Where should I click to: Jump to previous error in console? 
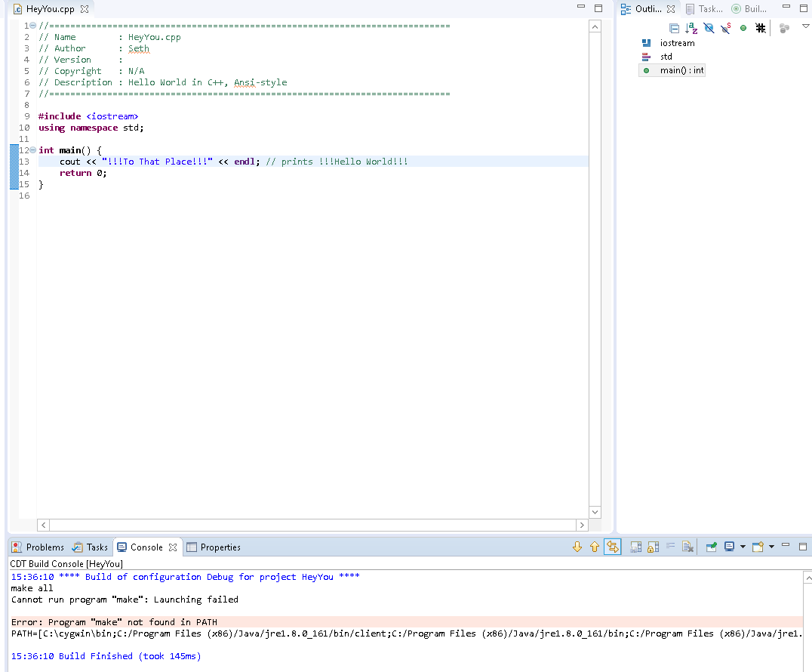click(595, 547)
